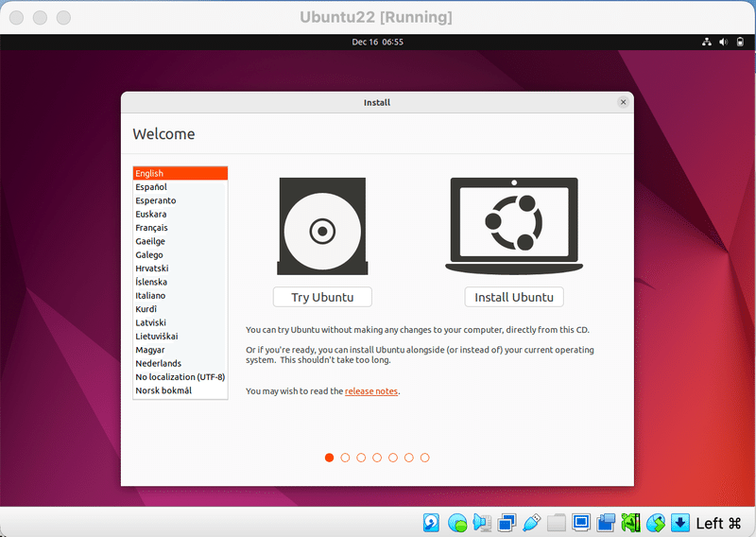
Task: Close the Install dialog
Action: [623, 102]
